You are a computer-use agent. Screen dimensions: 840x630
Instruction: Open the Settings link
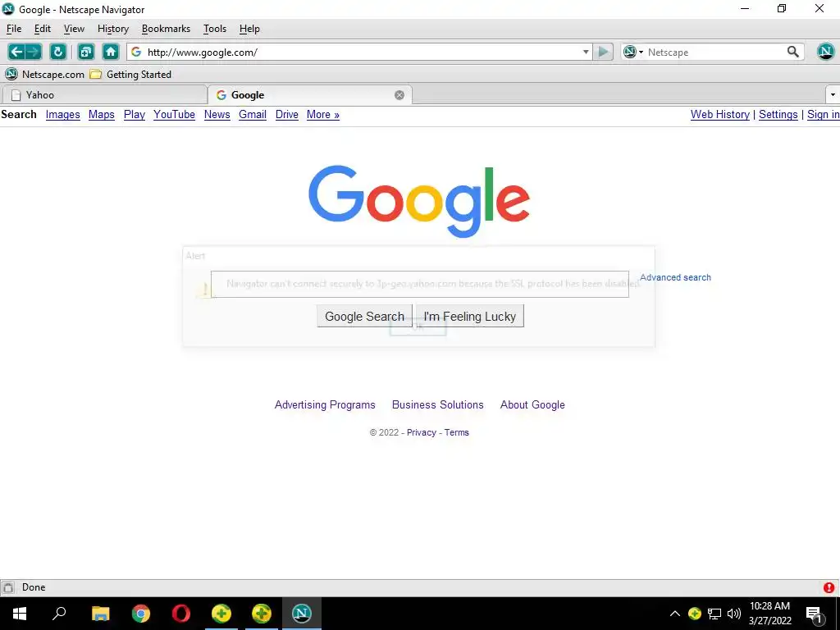(778, 115)
